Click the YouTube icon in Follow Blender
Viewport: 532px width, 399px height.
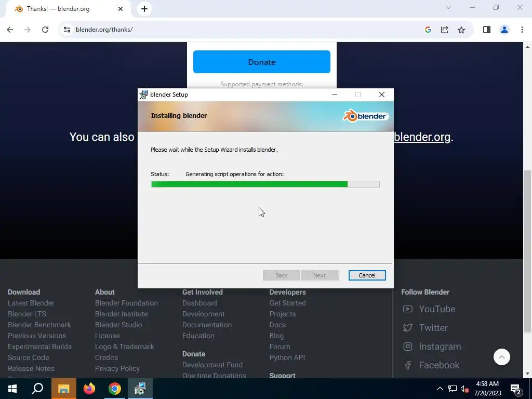pyautogui.click(x=407, y=309)
